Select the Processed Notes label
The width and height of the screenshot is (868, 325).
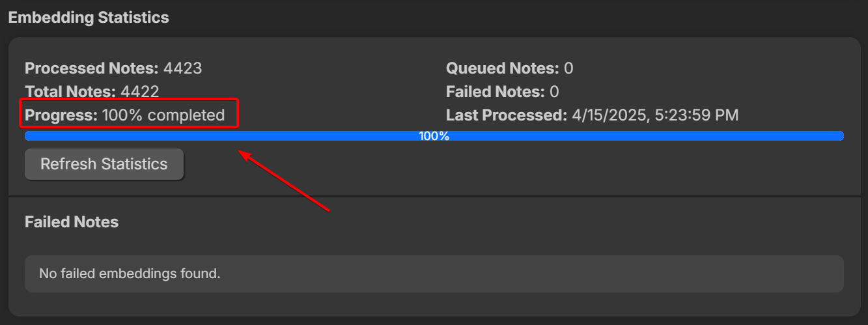pyautogui.click(x=91, y=68)
